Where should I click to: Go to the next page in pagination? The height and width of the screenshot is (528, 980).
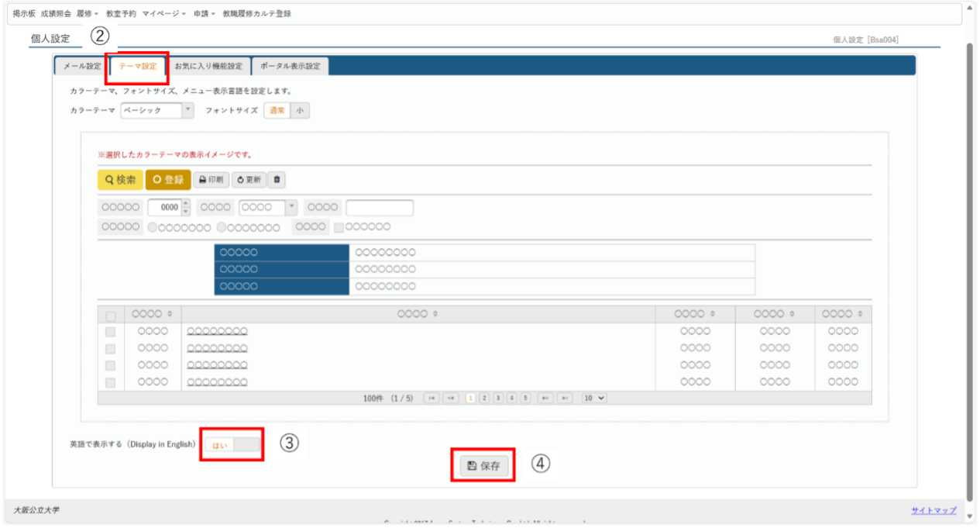[x=545, y=398]
